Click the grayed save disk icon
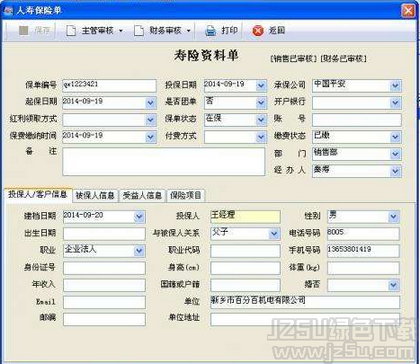420x364 pixels. coord(24,31)
